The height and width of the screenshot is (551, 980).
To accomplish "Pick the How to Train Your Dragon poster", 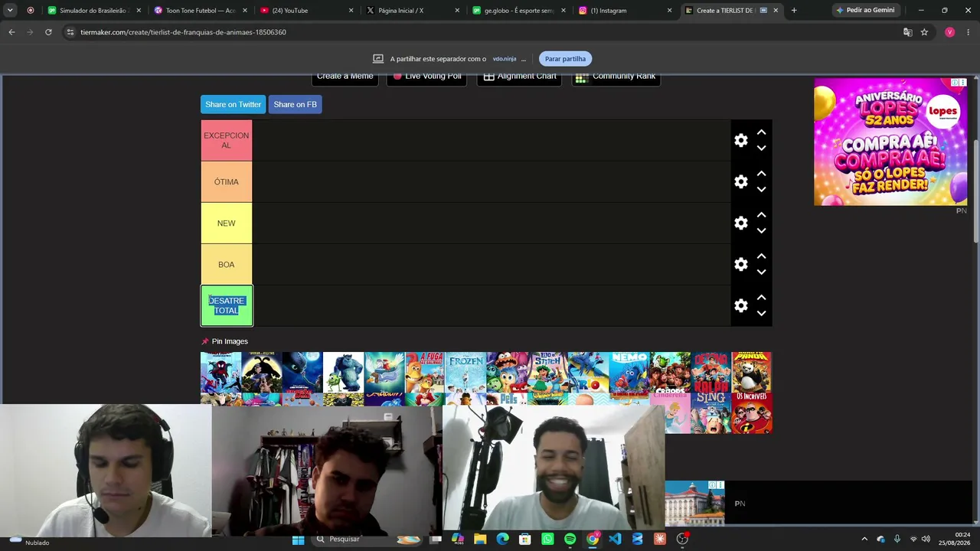I will (x=302, y=372).
